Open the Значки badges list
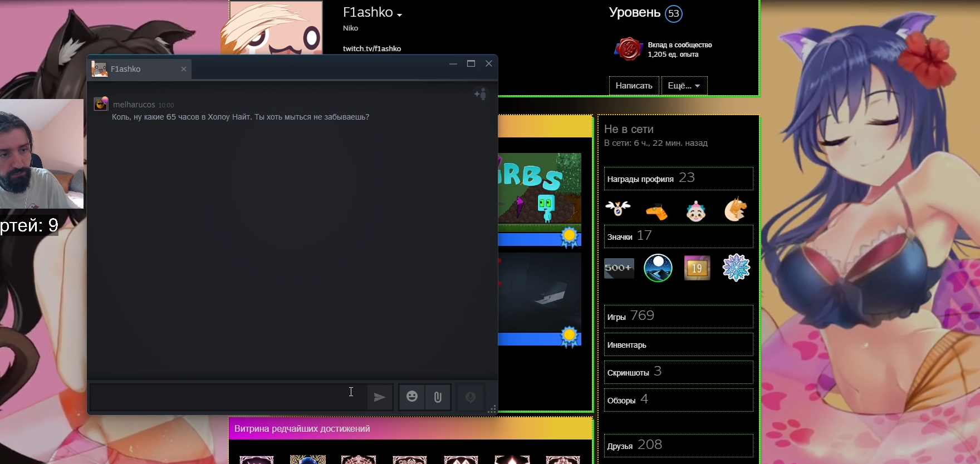This screenshot has width=980, height=464. [678, 236]
